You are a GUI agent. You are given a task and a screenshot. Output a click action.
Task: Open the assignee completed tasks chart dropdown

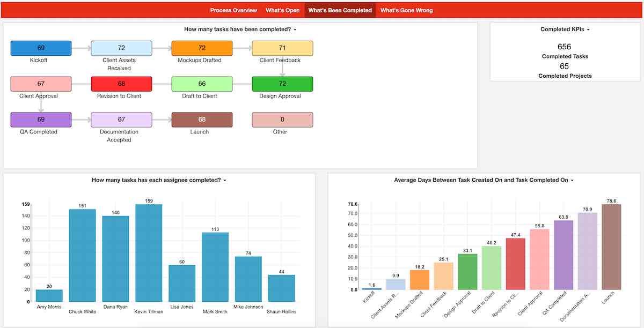225,180
